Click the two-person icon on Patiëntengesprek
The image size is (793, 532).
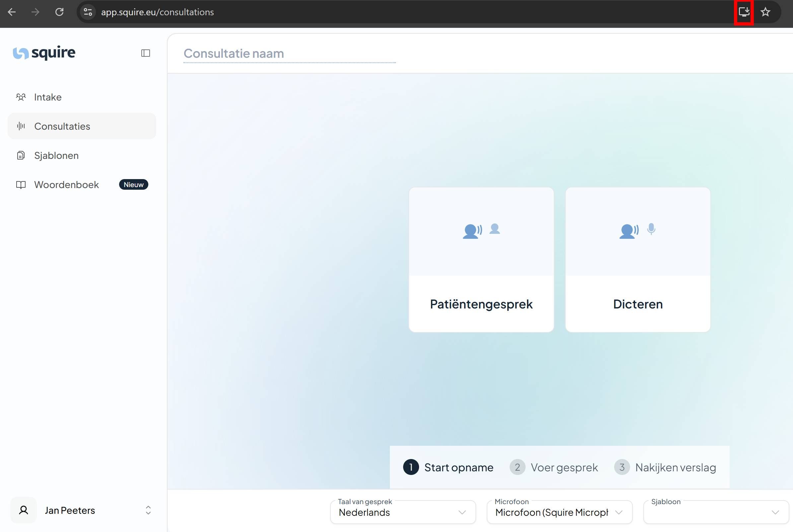point(481,231)
